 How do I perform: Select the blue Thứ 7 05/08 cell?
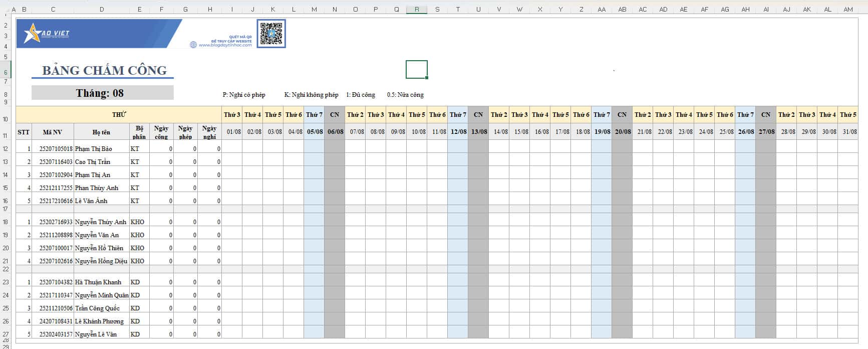point(314,132)
